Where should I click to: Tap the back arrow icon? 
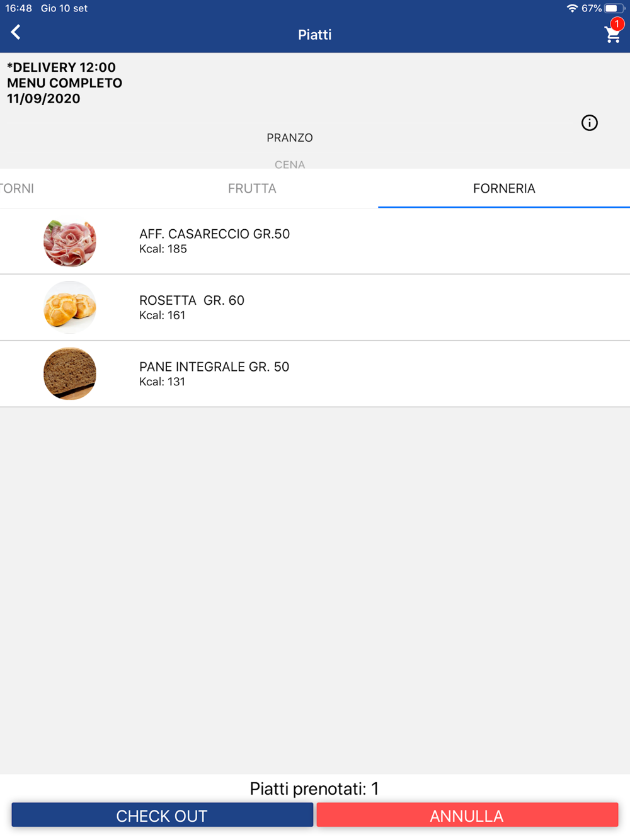tap(16, 32)
